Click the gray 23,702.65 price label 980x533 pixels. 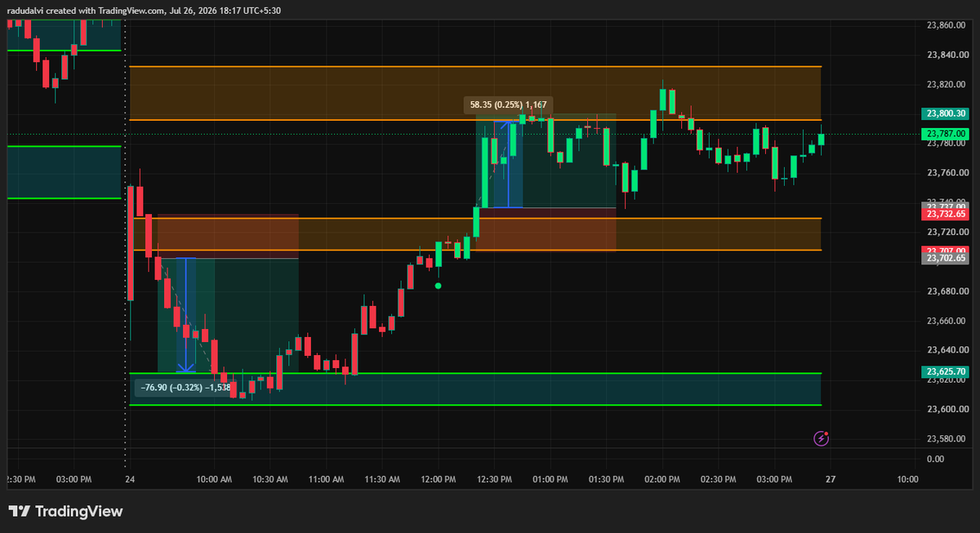coord(945,258)
